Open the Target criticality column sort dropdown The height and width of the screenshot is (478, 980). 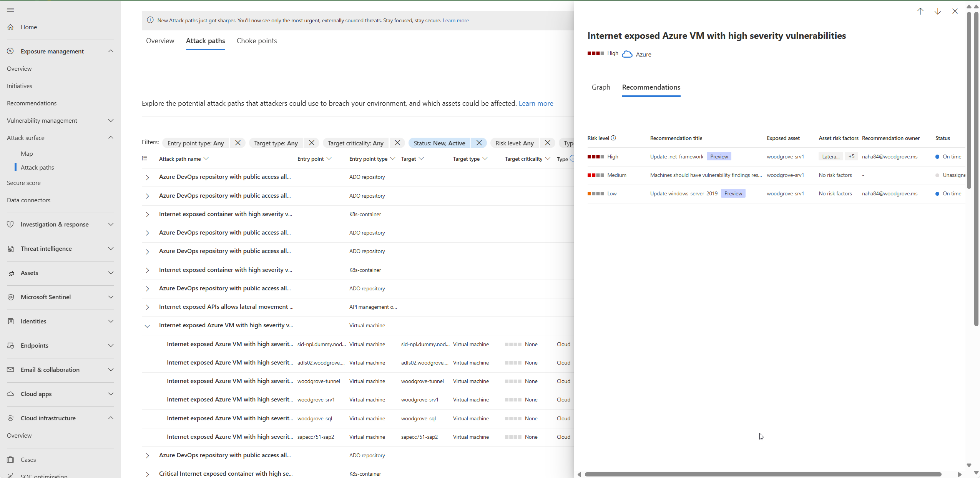coord(548,159)
